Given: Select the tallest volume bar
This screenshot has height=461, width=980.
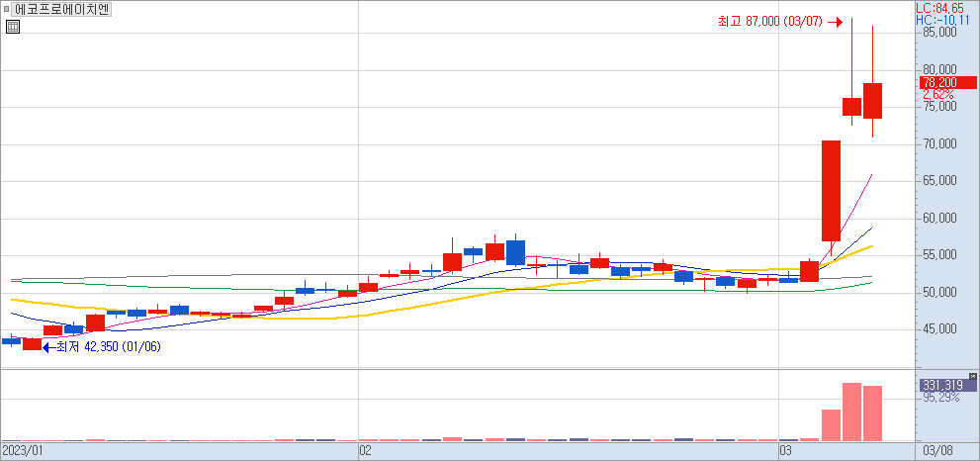Looking at the screenshot, I should [851, 413].
